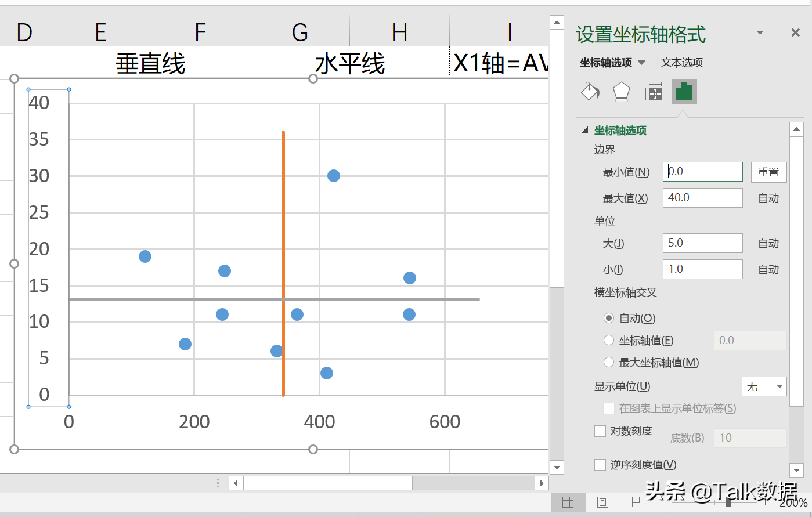This screenshot has height=517, width=812.
Task: Click the vertical axis label 40
Action: [39, 103]
